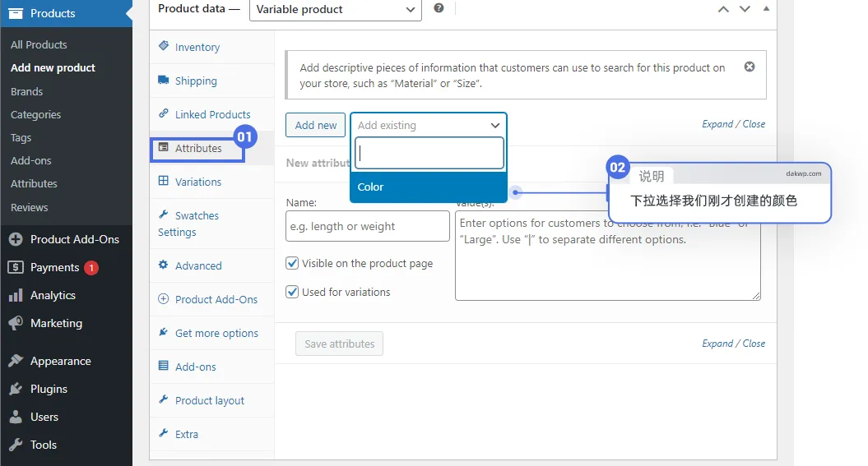Click Add new product in the sidebar

(x=53, y=67)
